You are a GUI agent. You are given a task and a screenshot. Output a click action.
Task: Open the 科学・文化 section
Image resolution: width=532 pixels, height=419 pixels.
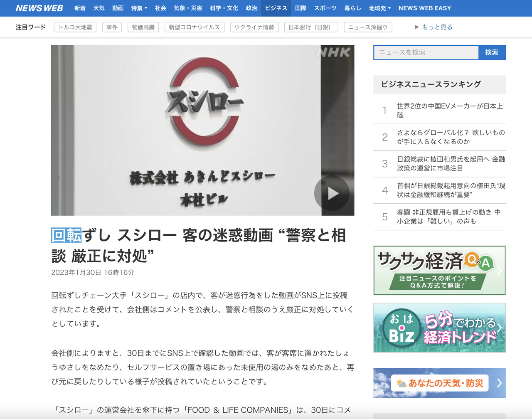[224, 8]
